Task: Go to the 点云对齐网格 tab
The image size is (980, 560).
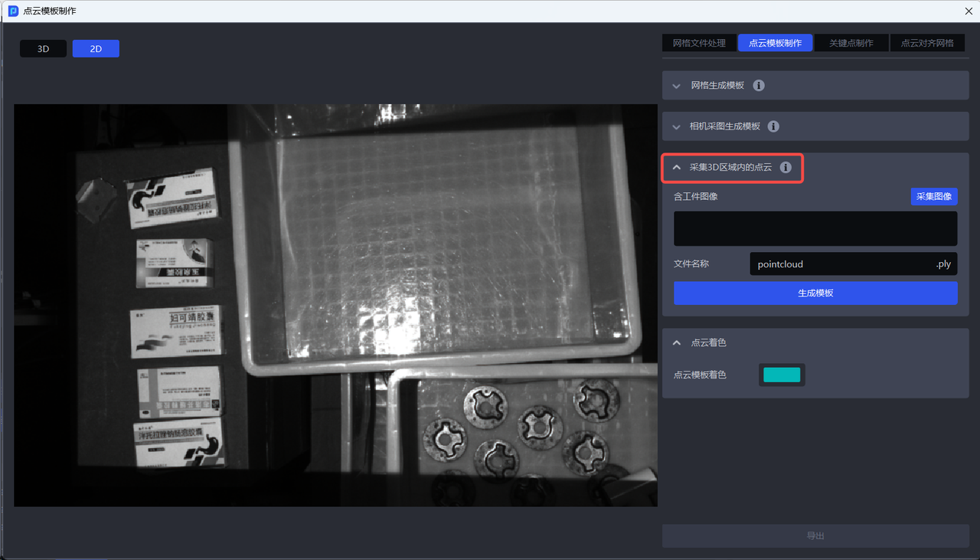Action: 927,43
